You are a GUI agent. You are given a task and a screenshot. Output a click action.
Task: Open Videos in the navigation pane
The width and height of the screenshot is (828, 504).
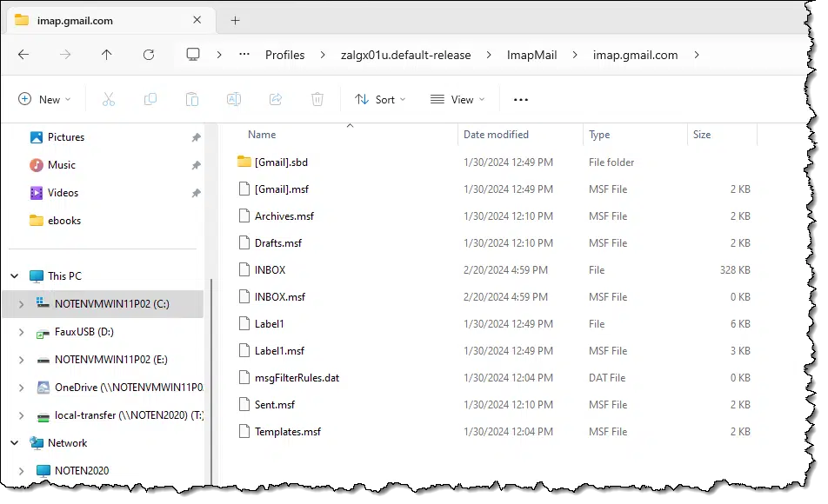point(63,193)
